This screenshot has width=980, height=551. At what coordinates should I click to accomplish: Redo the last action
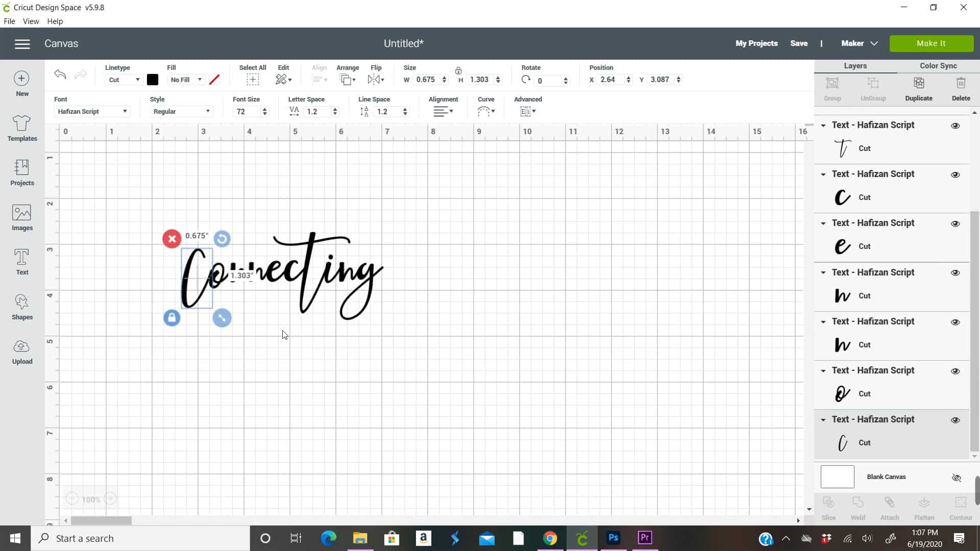(81, 74)
